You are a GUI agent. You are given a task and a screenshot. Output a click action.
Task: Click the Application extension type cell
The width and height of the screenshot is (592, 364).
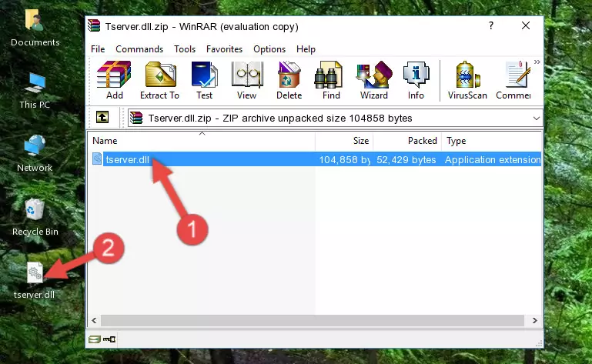493,160
